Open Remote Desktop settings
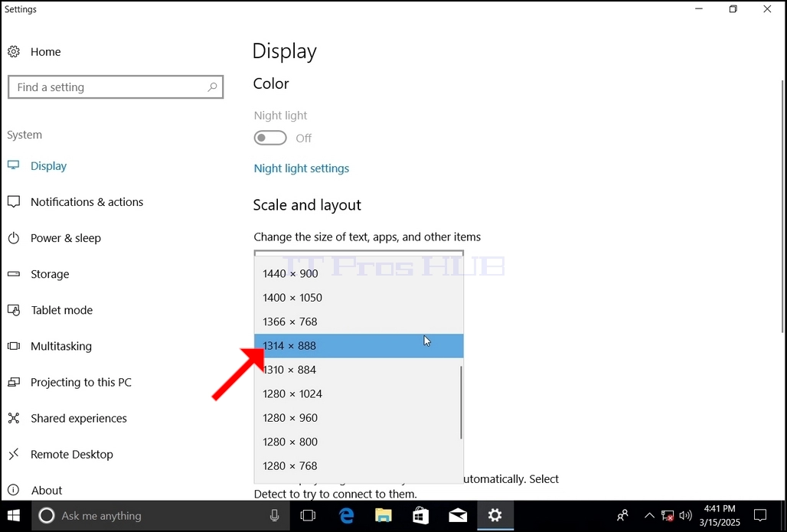787x532 pixels. click(72, 454)
